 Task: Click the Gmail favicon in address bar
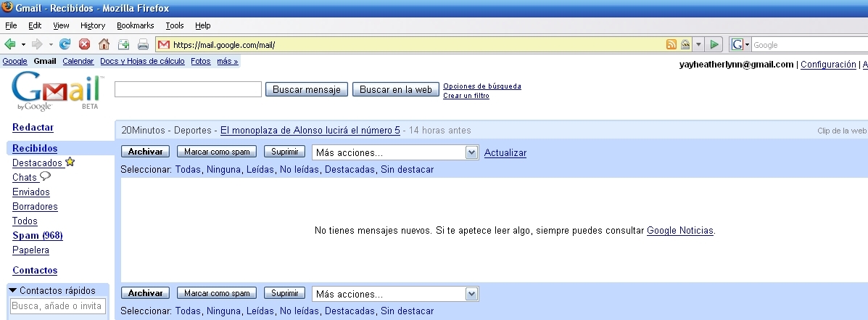click(x=164, y=45)
